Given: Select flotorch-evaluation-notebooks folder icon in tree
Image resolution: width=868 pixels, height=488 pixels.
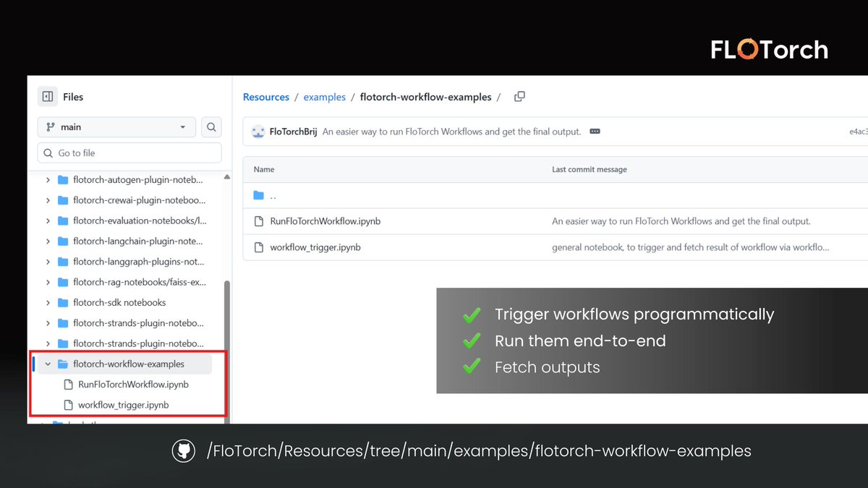Looking at the screenshot, I should point(62,221).
